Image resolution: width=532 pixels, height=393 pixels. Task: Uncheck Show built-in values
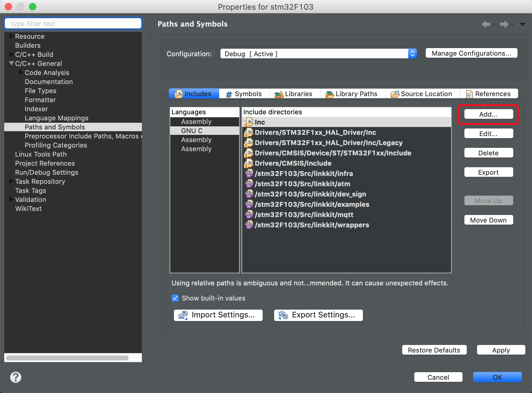tap(175, 298)
